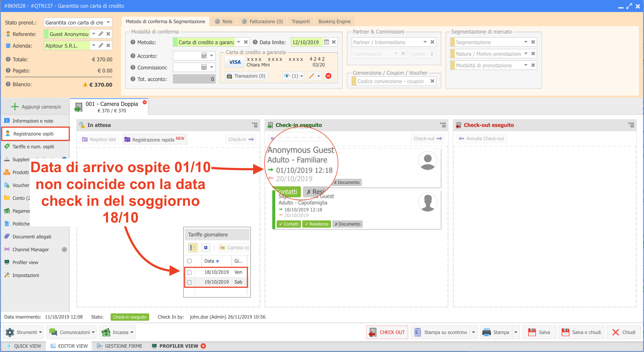Screen dimensions: 644x352
Task: Expand the Segmentazione dropdown
Action: coord(526,42)
